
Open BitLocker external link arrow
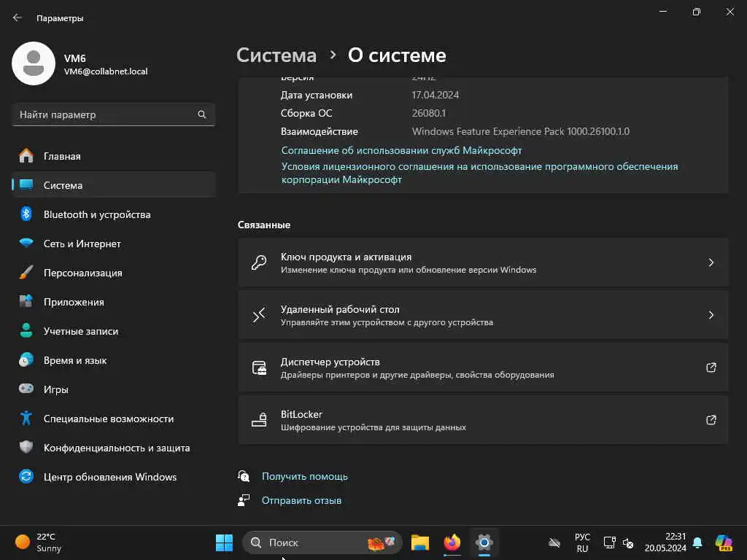pyautogui.click(x=711, y=419)
